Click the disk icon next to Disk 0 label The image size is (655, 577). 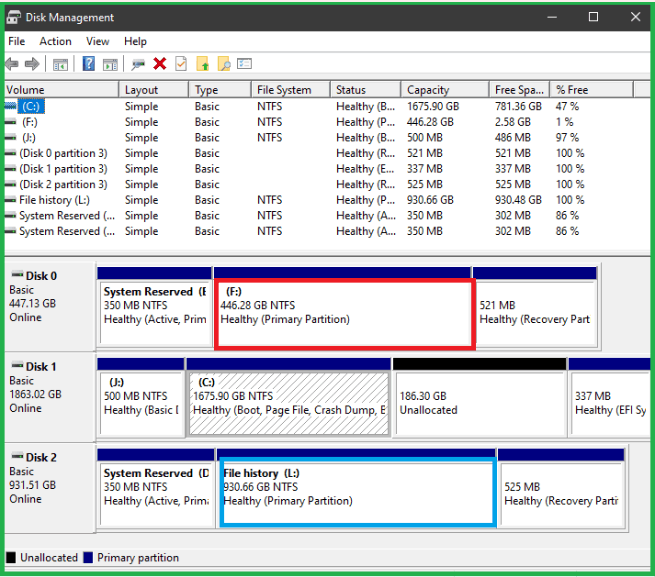[x=17, y=275]
